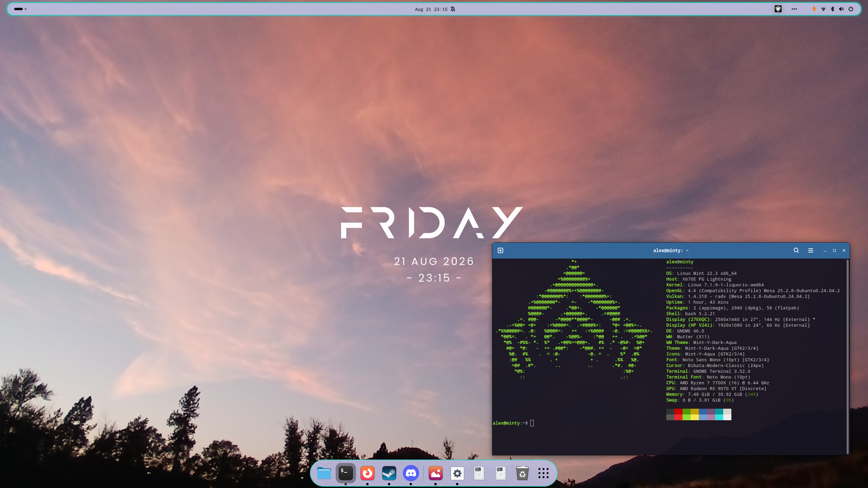The height and width of the screenshot is (488, 868).
Task: Click the 'DE: GNOME 46.0' line
Action: point(685,331)
